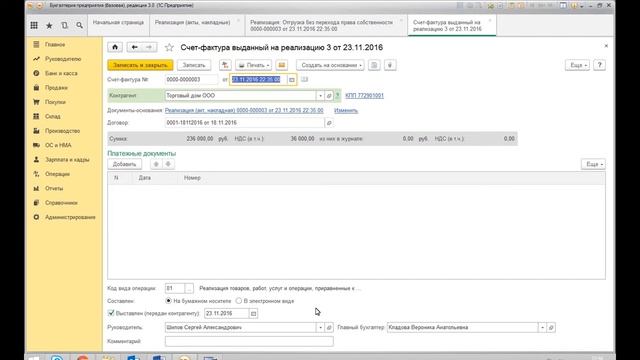640x360 pixels.
Task: Open search magnifier in top panel
Action: pos(80,25)
